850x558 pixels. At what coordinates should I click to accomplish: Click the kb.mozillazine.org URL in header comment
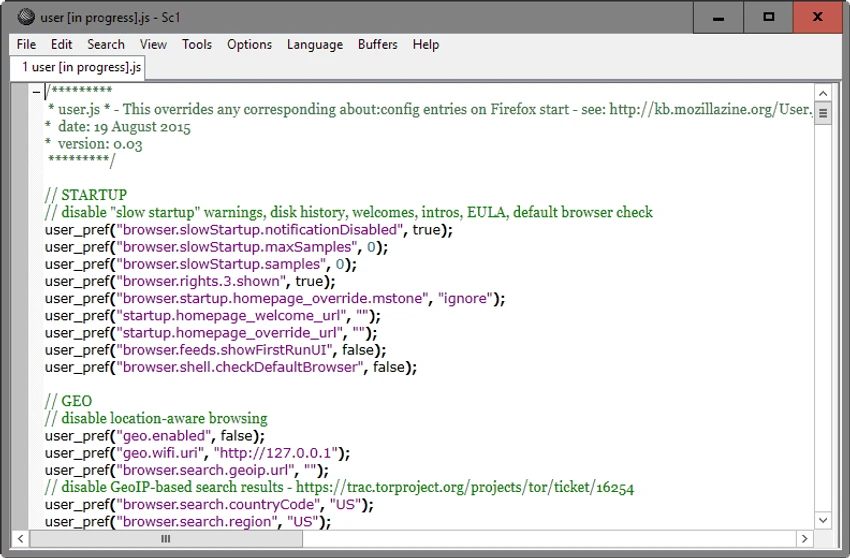click(x=711, y=110)
